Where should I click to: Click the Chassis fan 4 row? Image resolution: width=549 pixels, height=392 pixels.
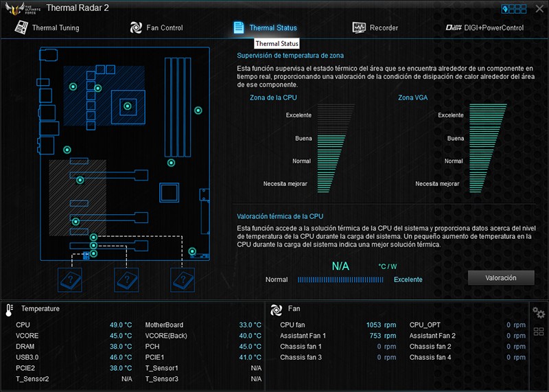coord(467,357)
